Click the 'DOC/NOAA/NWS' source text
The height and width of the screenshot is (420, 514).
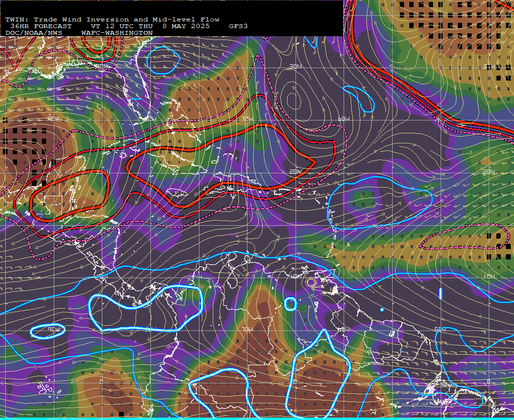[34, 33]
